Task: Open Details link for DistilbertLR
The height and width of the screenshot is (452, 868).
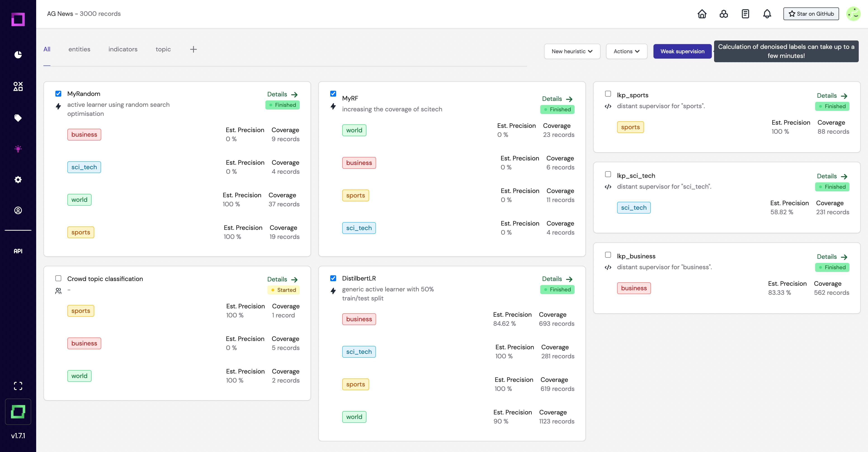Action: tap(557, 279)
